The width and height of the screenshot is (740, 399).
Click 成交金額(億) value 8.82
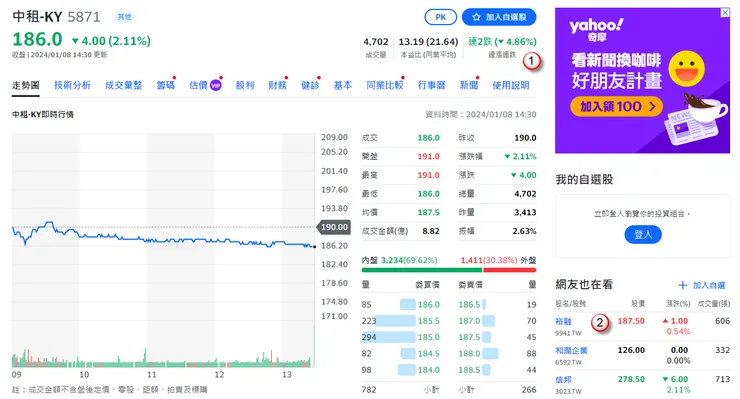click(x=431, y=231)
